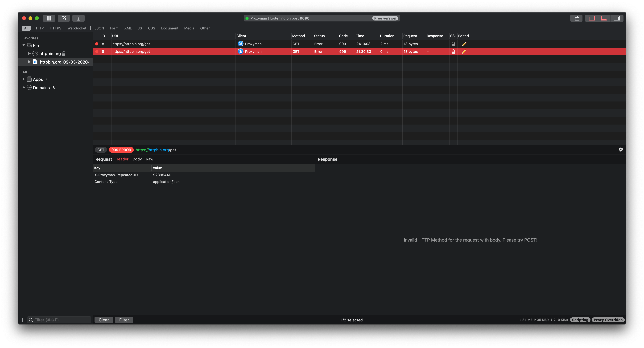Click the yellow edited pencil icon on the selected row
This screenshot has height=348, width=644.
point(464,51)
